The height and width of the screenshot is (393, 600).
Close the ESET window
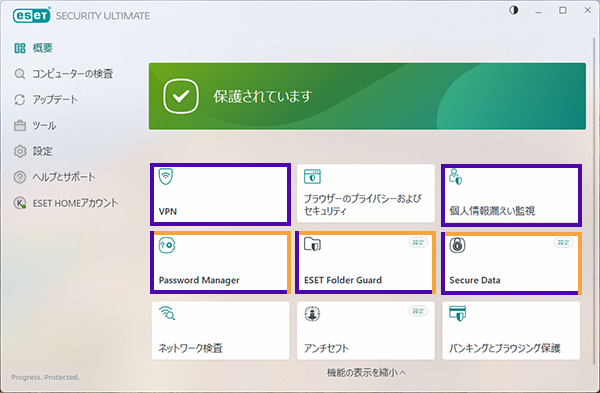tap(587, 10)
